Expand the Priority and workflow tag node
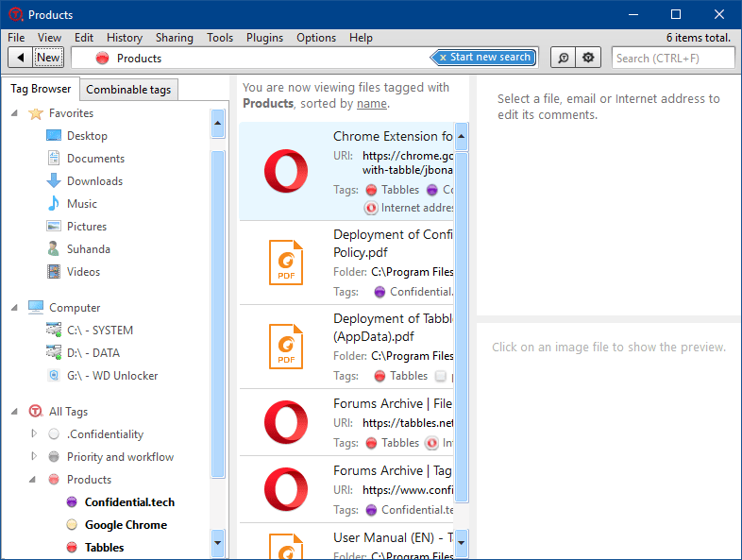742x560 pixels. click(34, 456)
